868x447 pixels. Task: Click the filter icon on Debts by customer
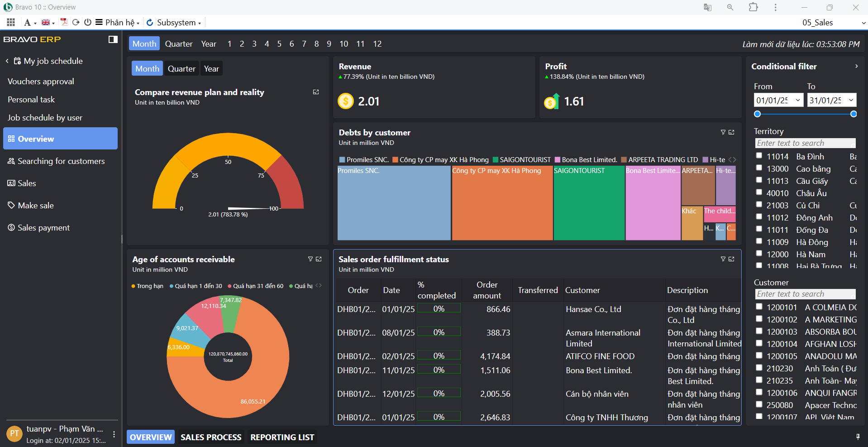[723, 132]
